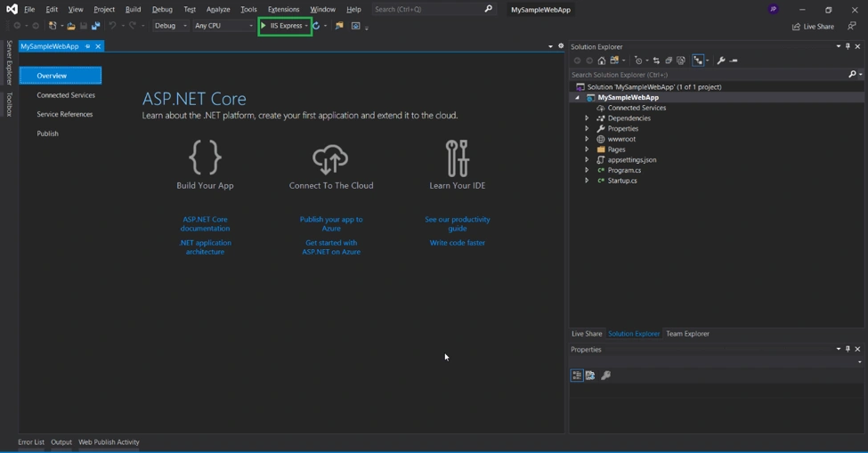
Task: Click the main Search magnifier icon
Action: (488, 9)
